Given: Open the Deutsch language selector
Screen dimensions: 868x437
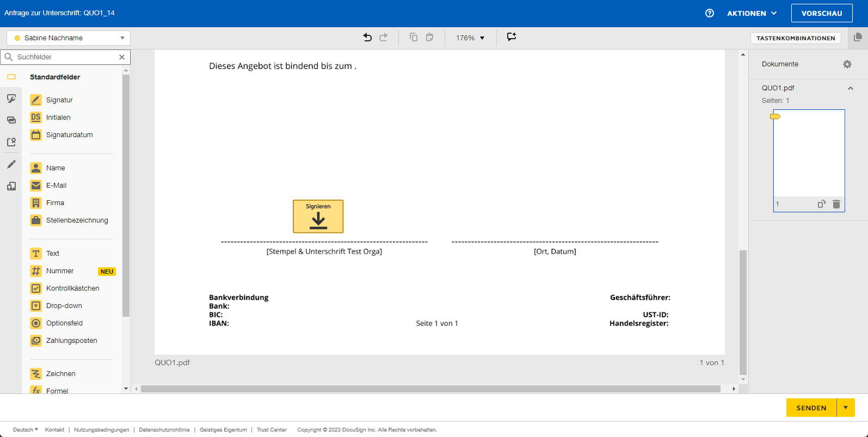Looking at the screenshot, I should coord(26,430).
